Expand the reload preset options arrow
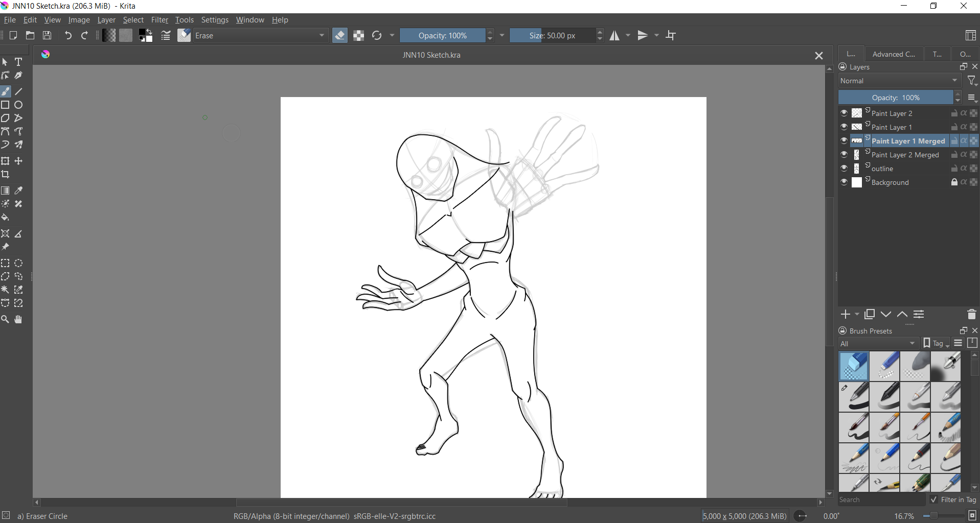980x523 pixels. coord(392,35)
